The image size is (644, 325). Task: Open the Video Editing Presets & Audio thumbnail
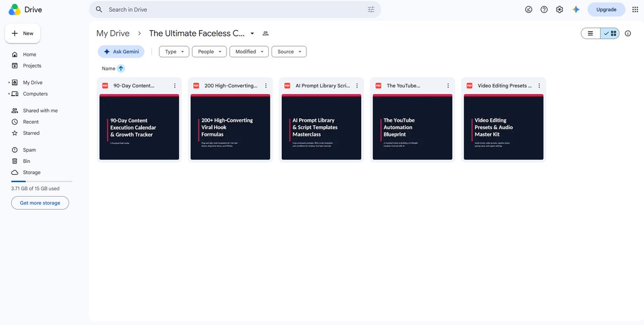coord(503,127)
